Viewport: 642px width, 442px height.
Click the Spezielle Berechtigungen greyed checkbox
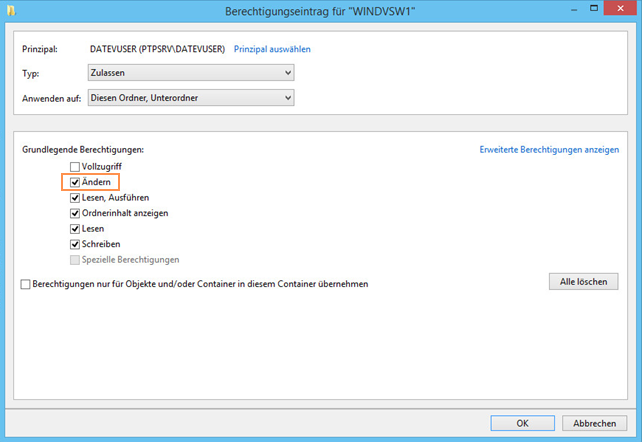75,260
